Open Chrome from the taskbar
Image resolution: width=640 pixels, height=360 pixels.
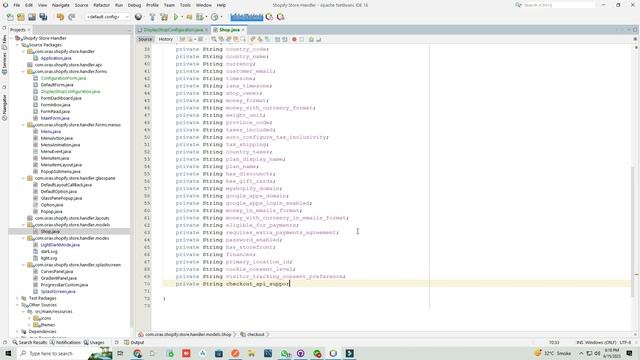(x=138, y=353)
